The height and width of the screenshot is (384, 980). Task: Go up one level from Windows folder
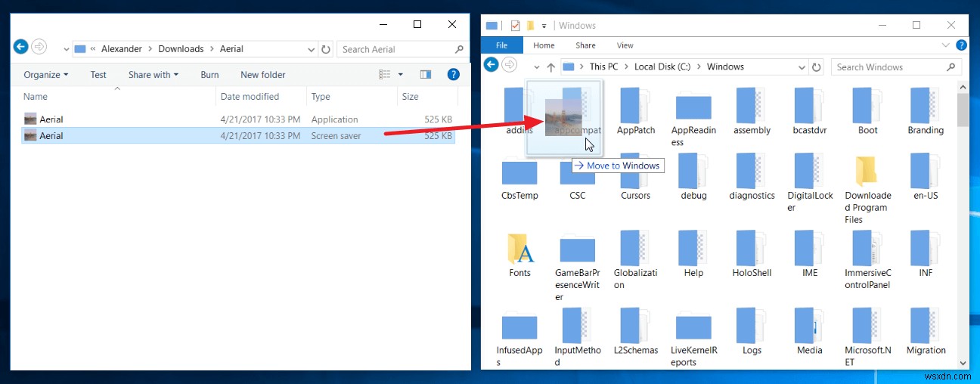(550, 67)
